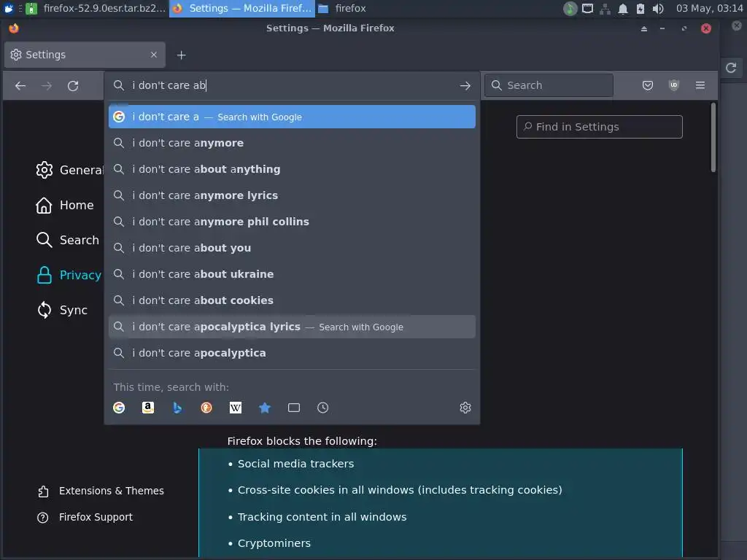Search this time with Google

[x=119, y=408]
